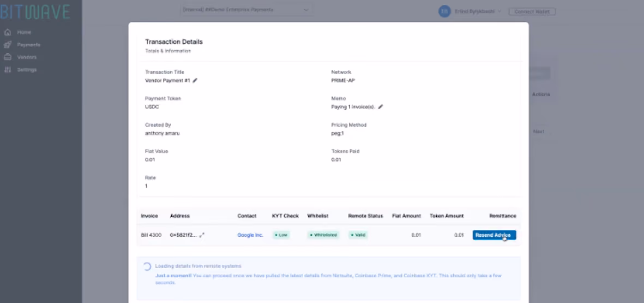Viewport: 644px width, 303px height.
Task: Click the 0x5821f2... address text
Action: (x=184, y=235)
